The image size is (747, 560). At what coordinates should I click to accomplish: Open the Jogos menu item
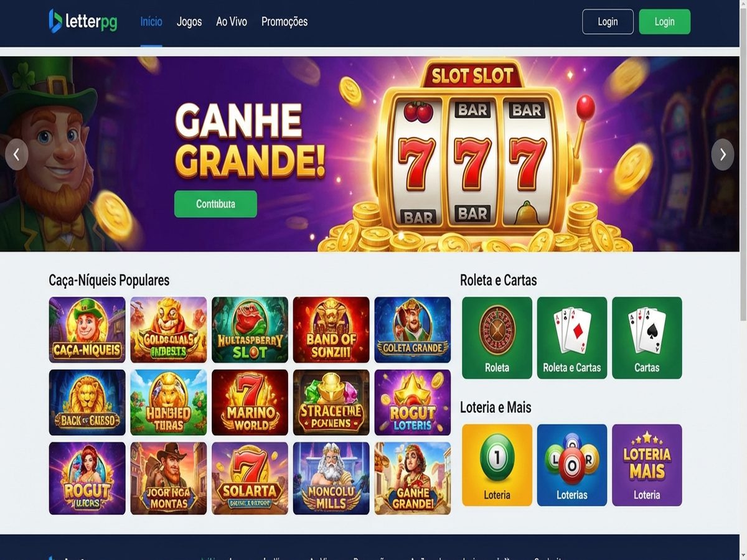(x=189, y=22)
